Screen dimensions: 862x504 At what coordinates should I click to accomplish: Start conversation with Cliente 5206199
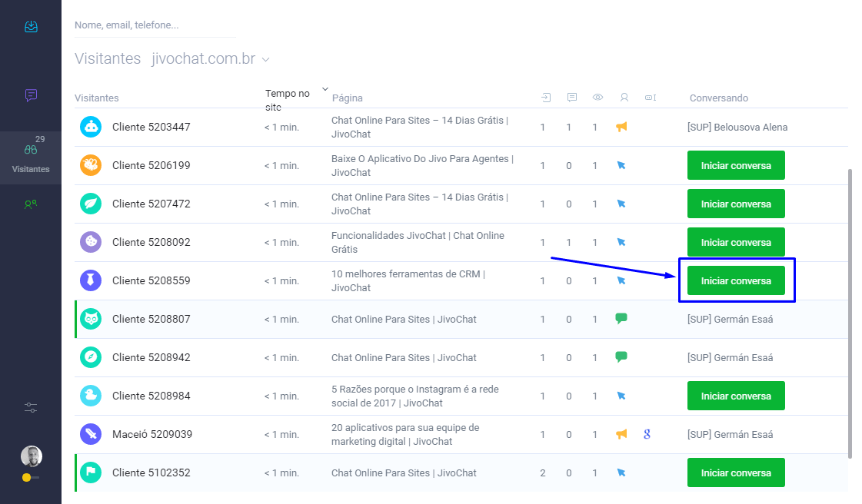click(736, 165)
